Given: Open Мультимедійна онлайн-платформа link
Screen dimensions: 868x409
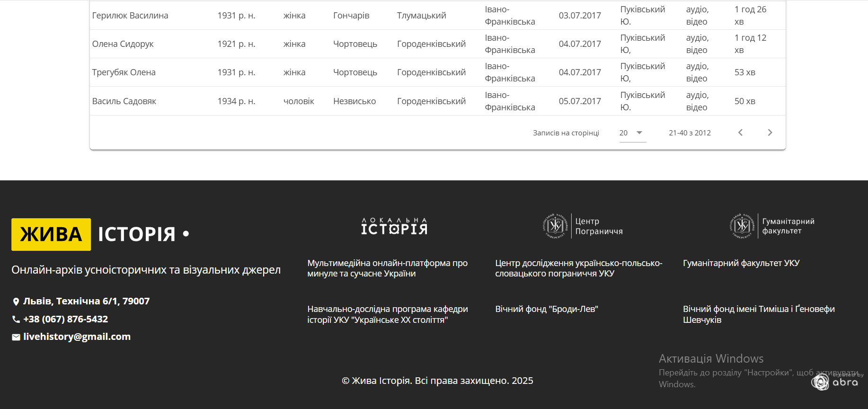Looking at the screenshot, I should coord(387,268).
